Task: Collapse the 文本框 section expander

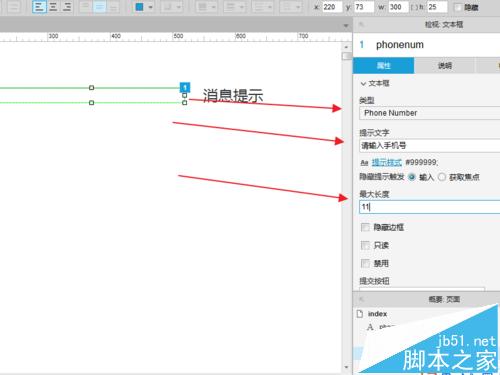Action: 363,83
